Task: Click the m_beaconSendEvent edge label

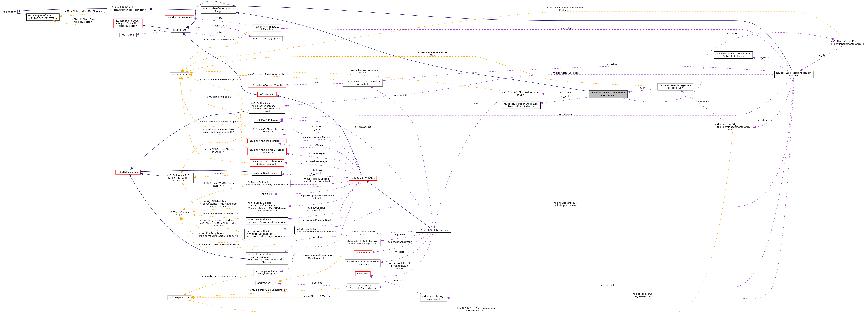Action: [399, 242]
